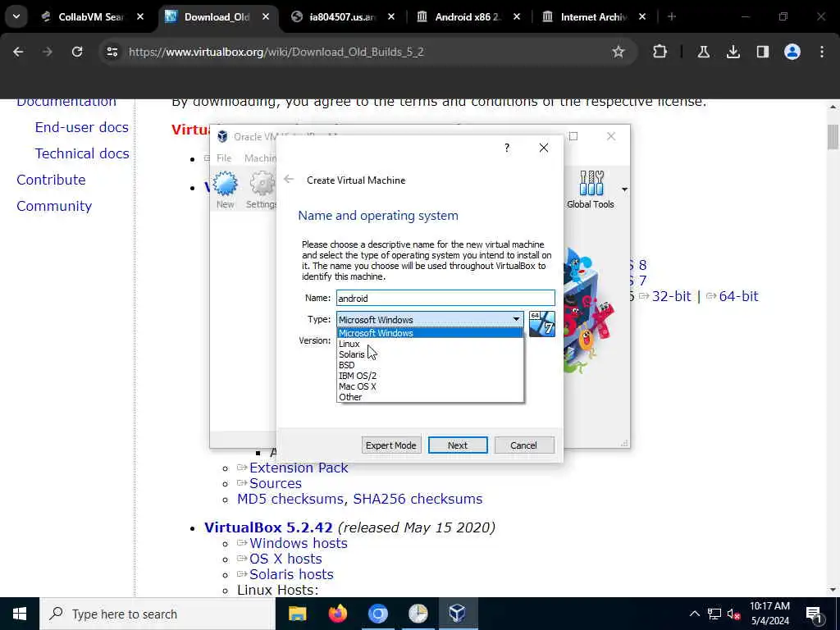Viewport: 840px width, 630px height.
Task: Choose Linux from the Type dropdown list
Action: pyautogui.click(x=429, y=344)
